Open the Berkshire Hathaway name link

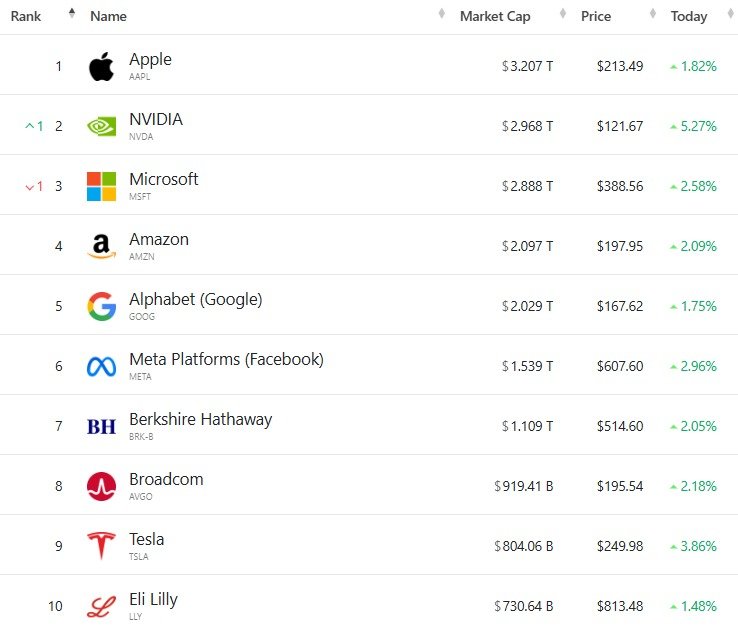click(200, 420)
